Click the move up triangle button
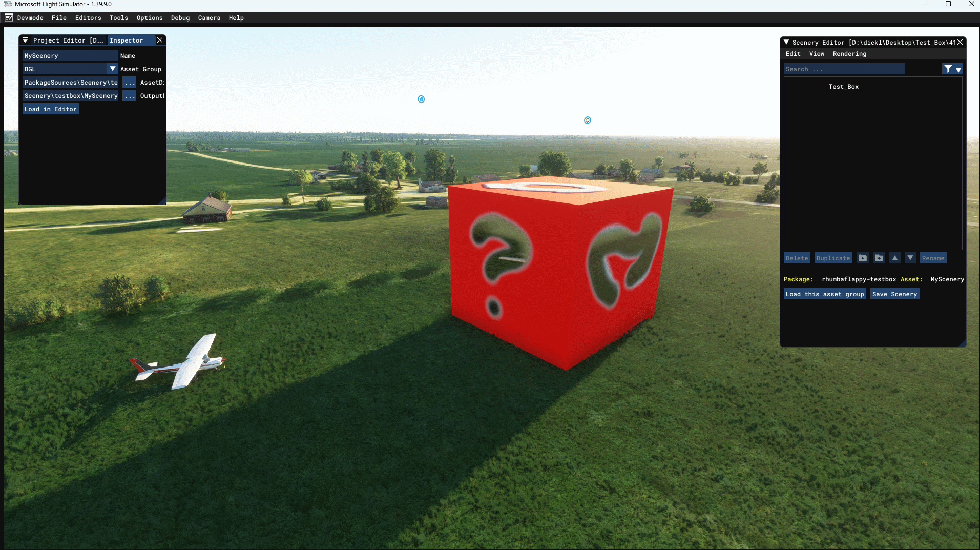Viewport: 980px width, 550px height. coord(895,258)
